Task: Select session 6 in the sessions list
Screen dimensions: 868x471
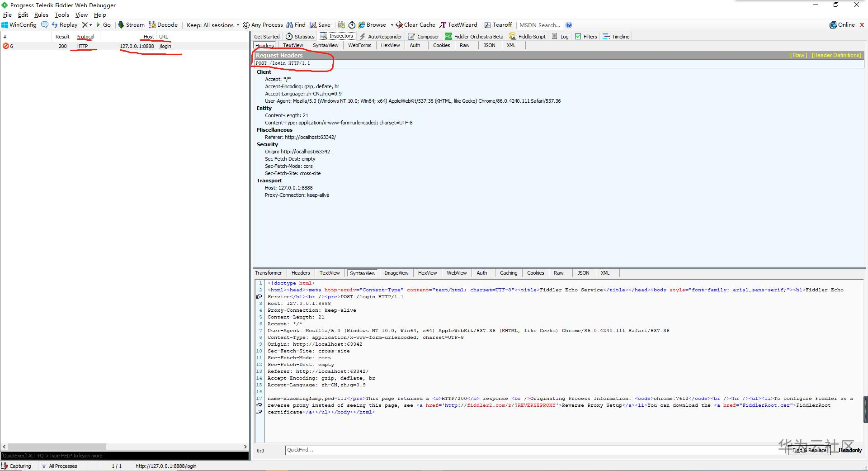Action: click(124, 46)
